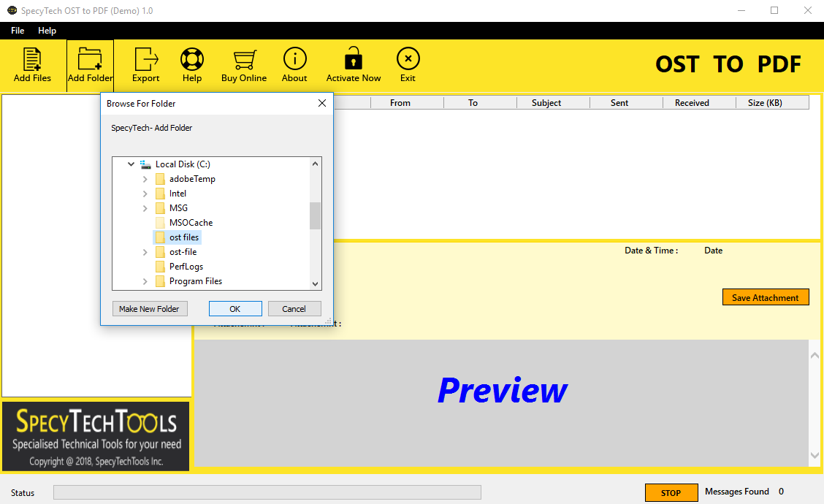Image resolution: width=824 pixels, height=504 pixels.
Task: Click the Export icon
Action: tap(145, 64)
